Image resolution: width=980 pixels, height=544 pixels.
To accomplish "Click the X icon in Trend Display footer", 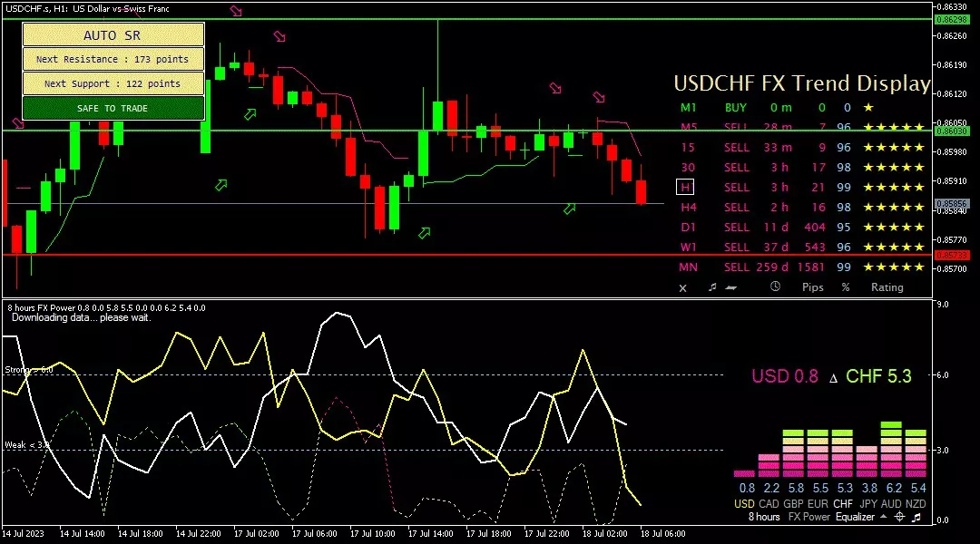I will (683, 287).
